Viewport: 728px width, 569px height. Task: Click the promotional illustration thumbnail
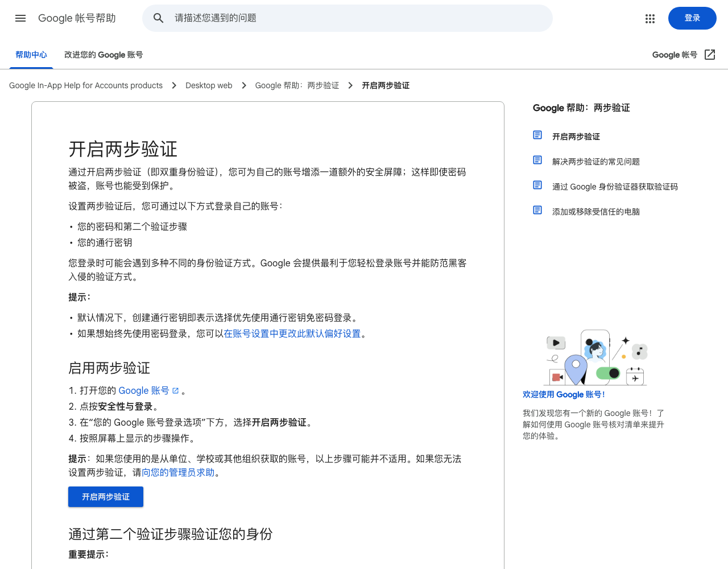coord(595,358)
